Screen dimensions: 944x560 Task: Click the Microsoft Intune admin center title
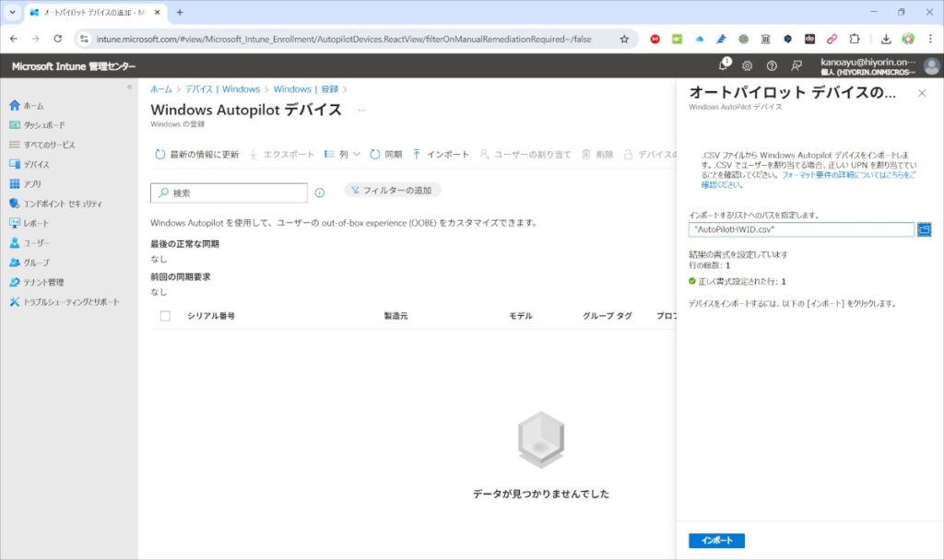click(74, 66)
